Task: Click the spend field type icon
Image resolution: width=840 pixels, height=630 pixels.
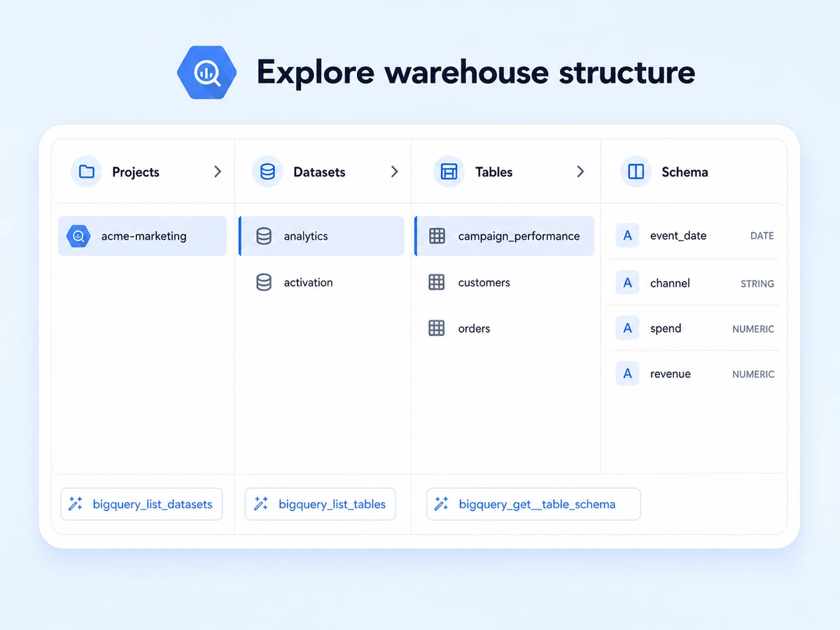Action: 627,328
